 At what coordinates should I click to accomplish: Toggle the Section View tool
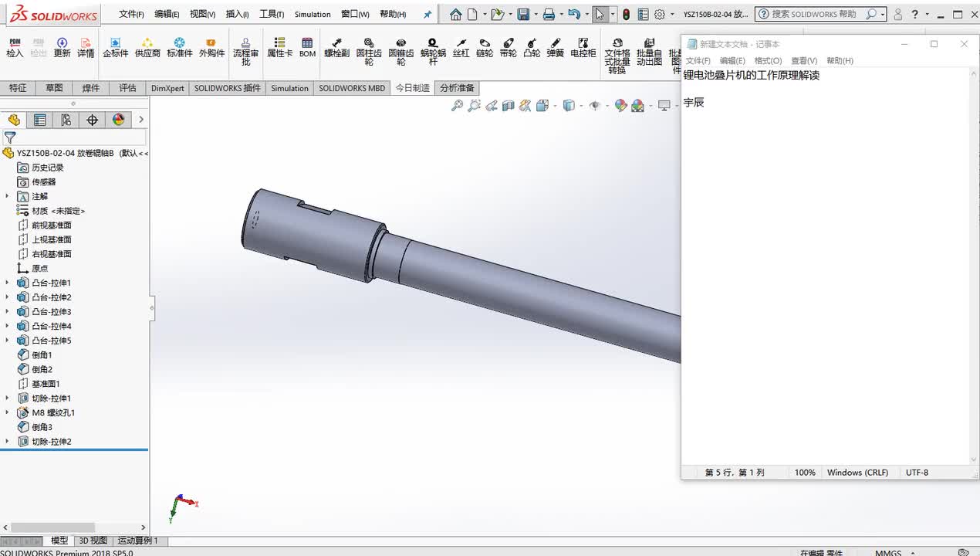[508, 106]
